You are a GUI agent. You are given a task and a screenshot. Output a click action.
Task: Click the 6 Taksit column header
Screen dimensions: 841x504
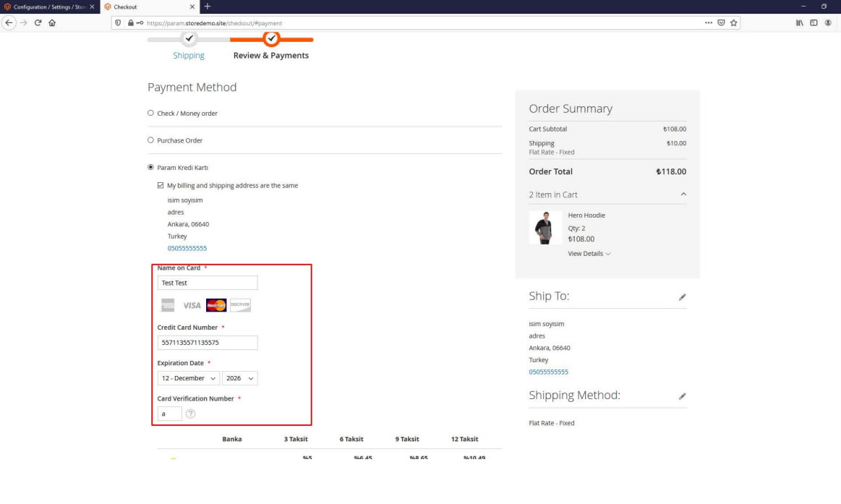coord(351,439)
